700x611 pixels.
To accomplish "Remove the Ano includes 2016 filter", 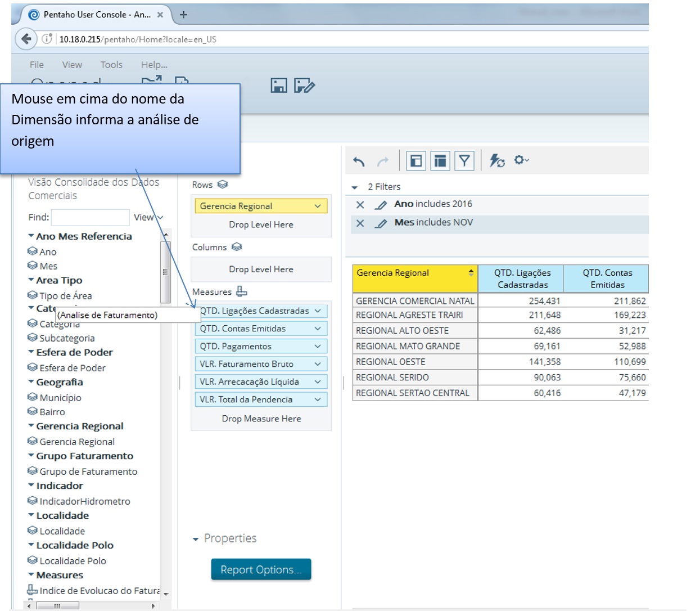I will click(360, 204).
